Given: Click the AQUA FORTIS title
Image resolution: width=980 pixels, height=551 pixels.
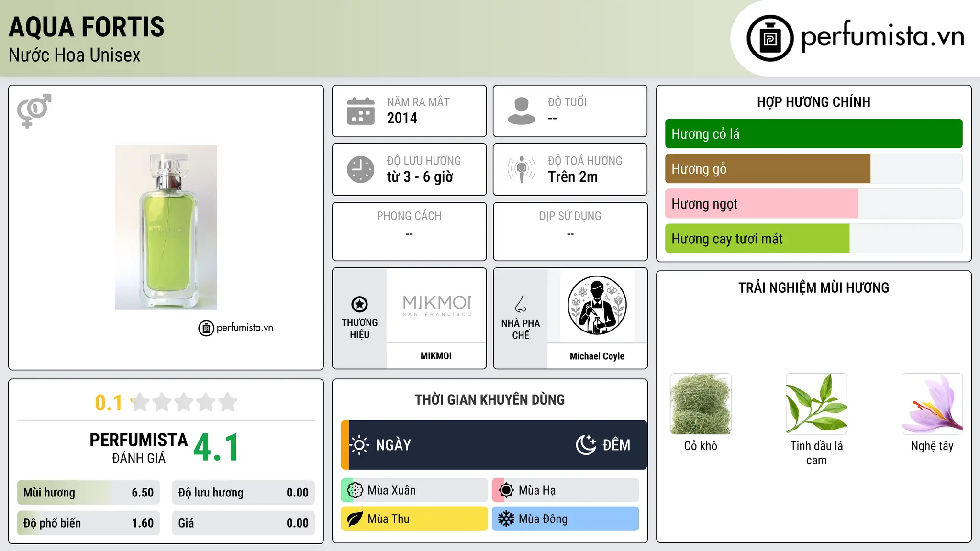Looking at the screenshot, I should tap(87, 27).
